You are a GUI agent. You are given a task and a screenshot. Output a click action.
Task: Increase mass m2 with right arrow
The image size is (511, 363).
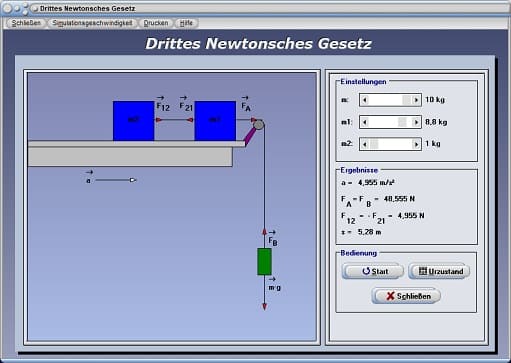(416, 144)
